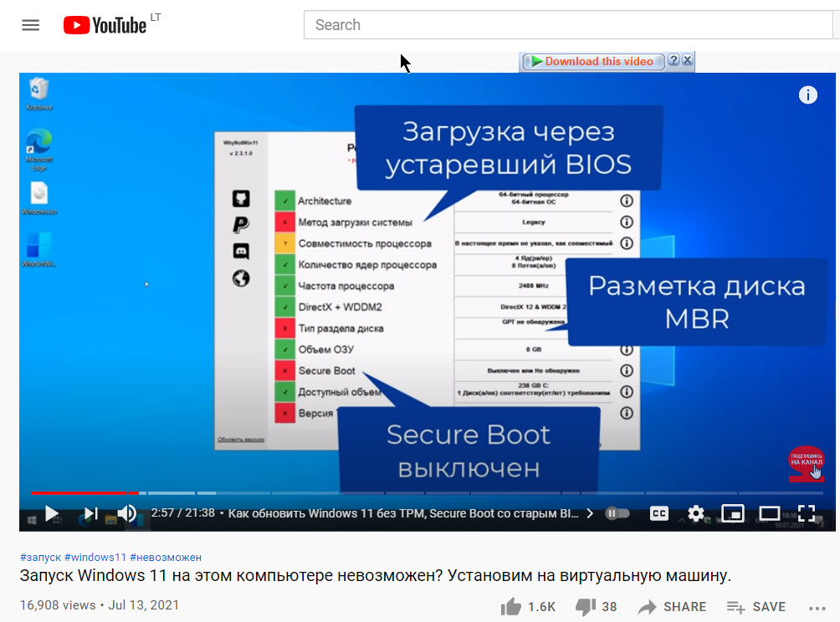Enter full screen mode
The image size is (840, 622).
coord(806,513)
